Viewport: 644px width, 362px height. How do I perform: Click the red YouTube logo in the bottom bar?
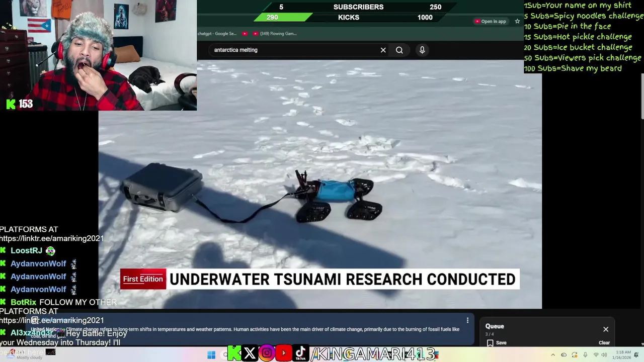tap(284, 353)
